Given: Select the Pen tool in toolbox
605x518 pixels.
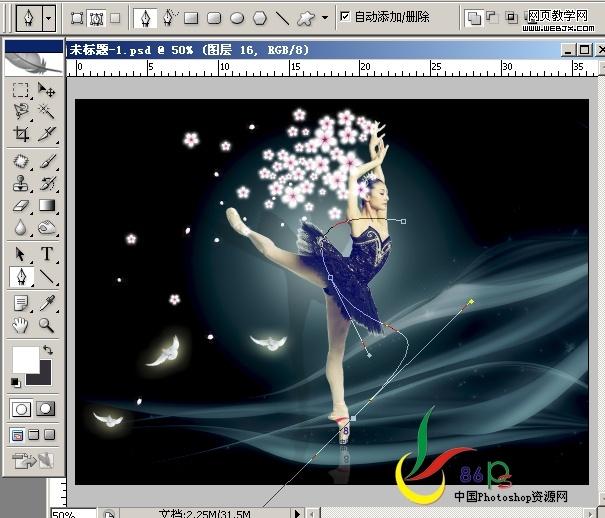Looking at the screenshot, I should [x=21, y=277].
